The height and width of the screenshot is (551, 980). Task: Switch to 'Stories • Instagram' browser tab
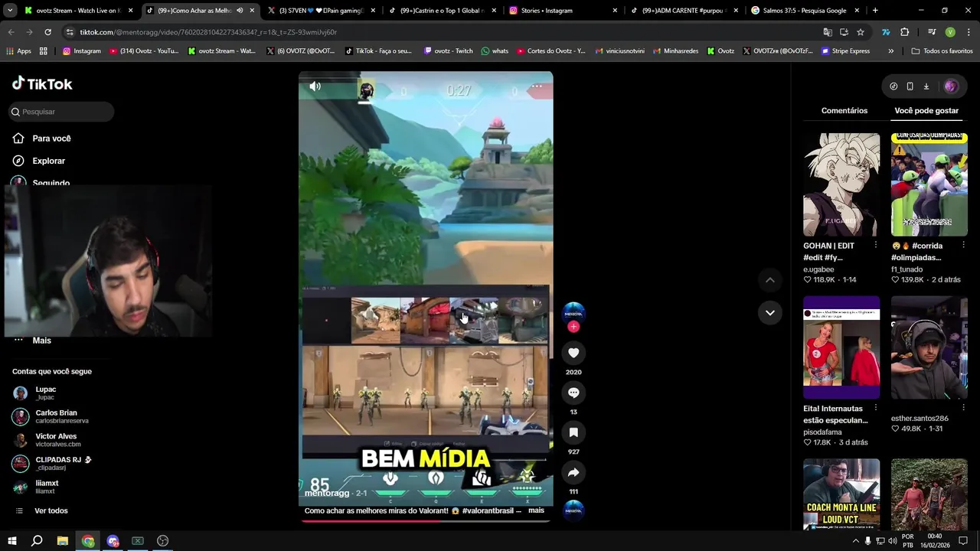(x=563, y=11)
